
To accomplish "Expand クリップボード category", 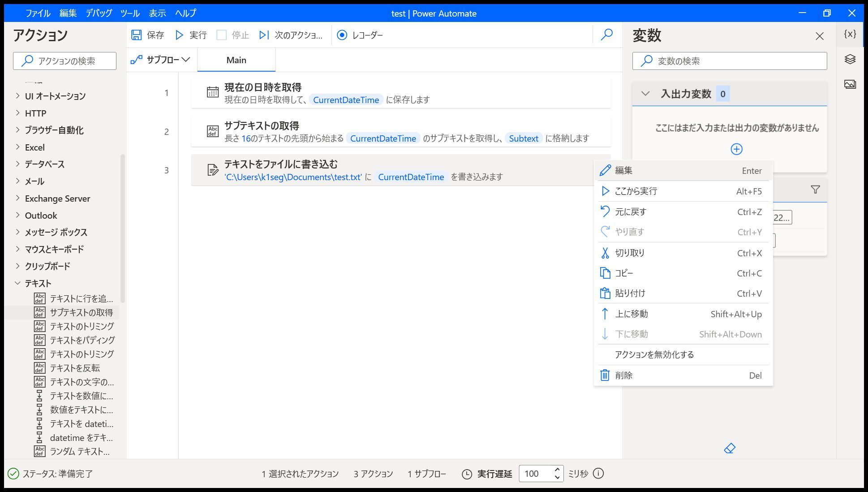I will pos(17,266).
